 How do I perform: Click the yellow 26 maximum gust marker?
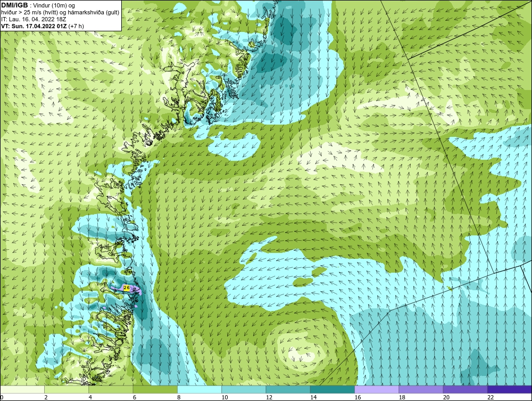126,288
